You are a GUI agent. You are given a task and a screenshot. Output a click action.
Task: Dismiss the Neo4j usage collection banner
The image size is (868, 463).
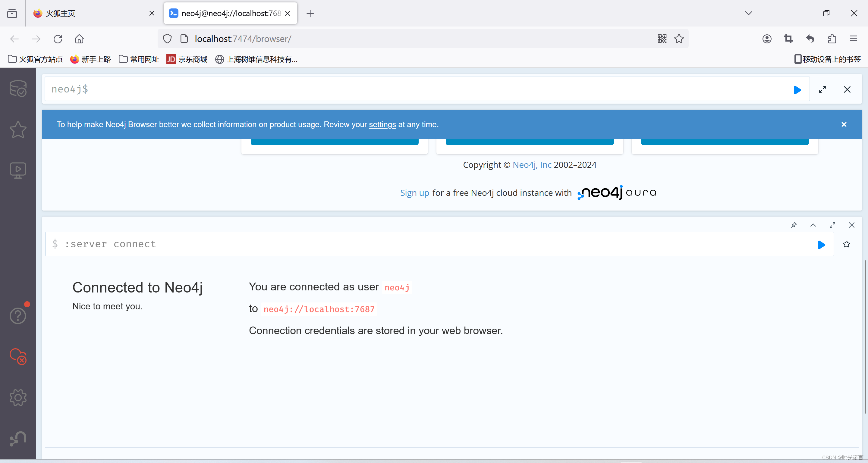[844, 124]
